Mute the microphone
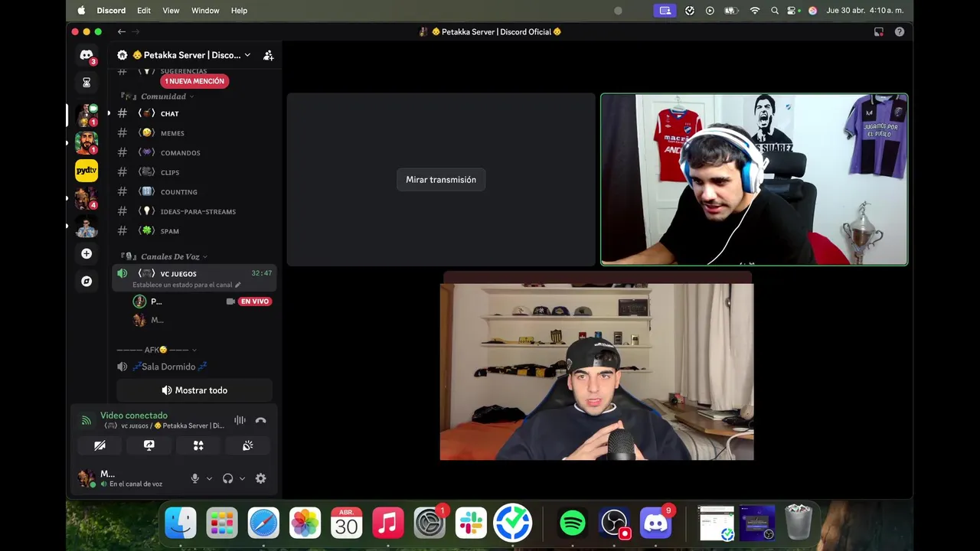This screenshot has height=551, width=980. pyautogui.click(x=194, y=478)
